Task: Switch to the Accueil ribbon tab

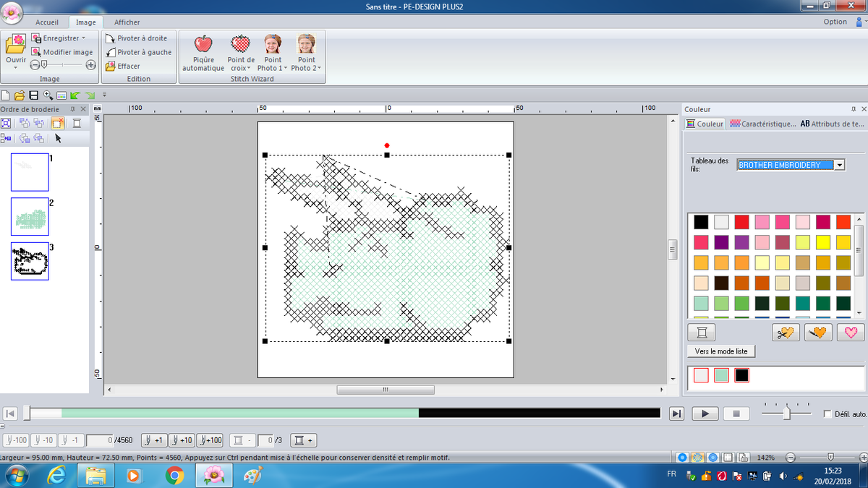Action: click(47, 22)
